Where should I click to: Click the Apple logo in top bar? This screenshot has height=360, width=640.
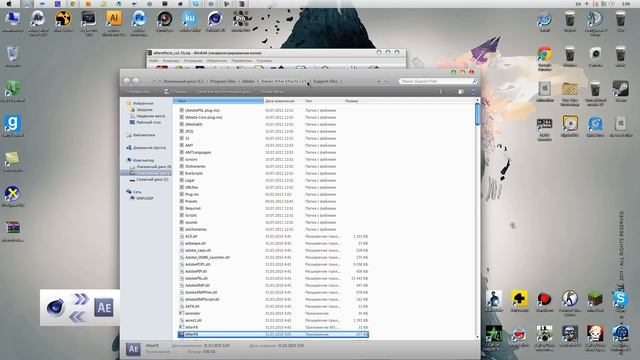pyautogui.click(x=9, y=4)
